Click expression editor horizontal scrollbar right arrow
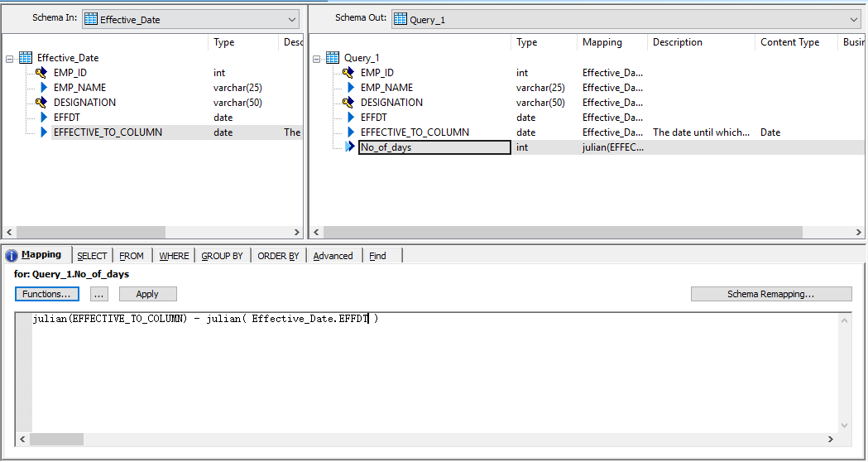This screenshot has height=462, width=868. click(x=831, y=440)
